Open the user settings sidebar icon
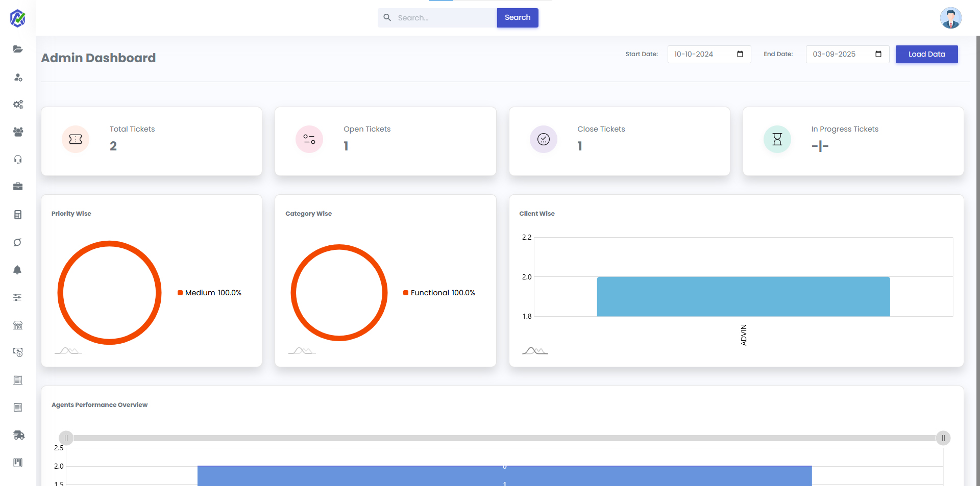980x486 pixels. coord(18,78)
